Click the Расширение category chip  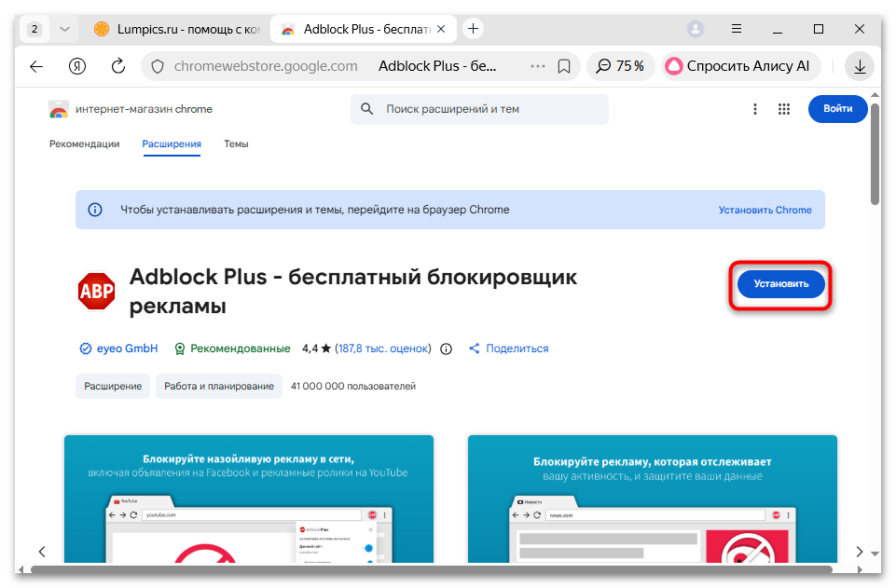(x=113, y=387)
